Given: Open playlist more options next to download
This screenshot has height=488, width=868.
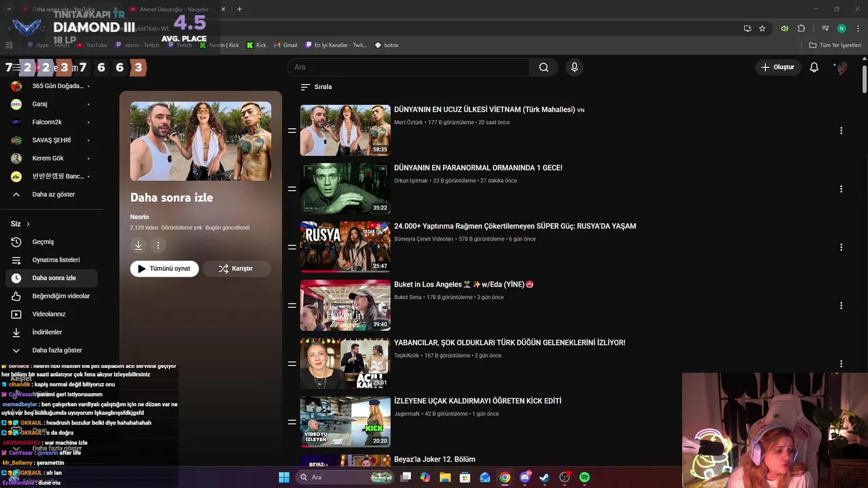Looking at the screenshot, I should point(158,245).
